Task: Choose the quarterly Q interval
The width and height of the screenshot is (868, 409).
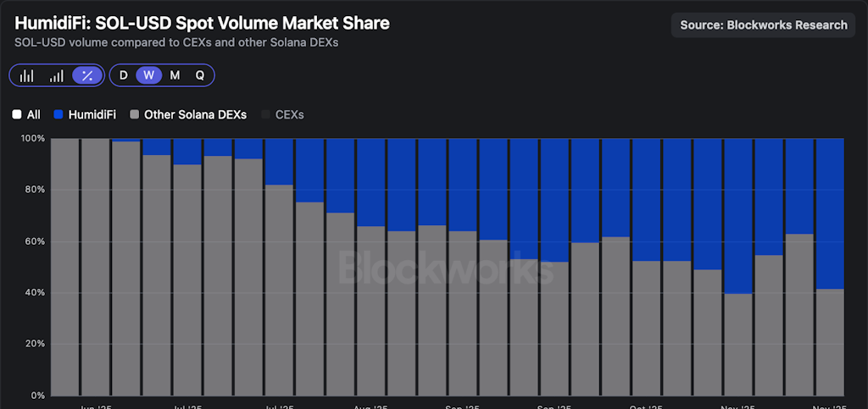Action: tap(200, 75)
